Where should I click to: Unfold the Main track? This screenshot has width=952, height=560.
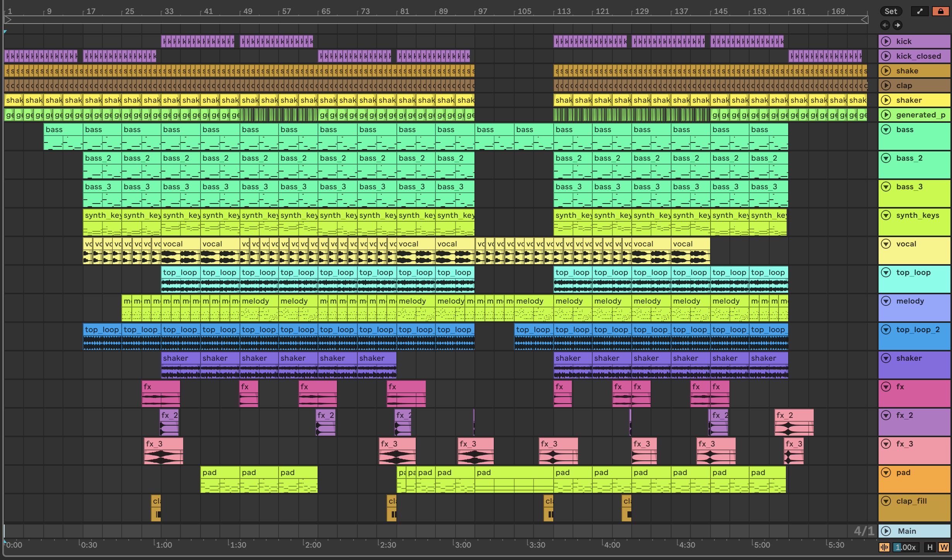pyautogui.click(x=886, y=531)
